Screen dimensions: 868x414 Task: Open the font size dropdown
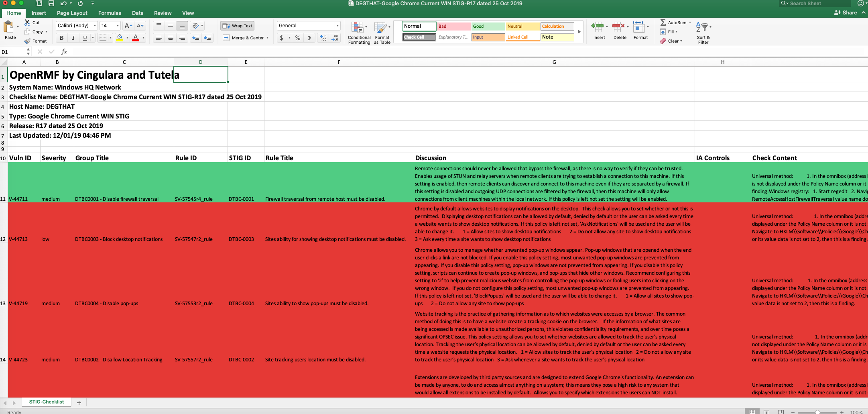118,26
